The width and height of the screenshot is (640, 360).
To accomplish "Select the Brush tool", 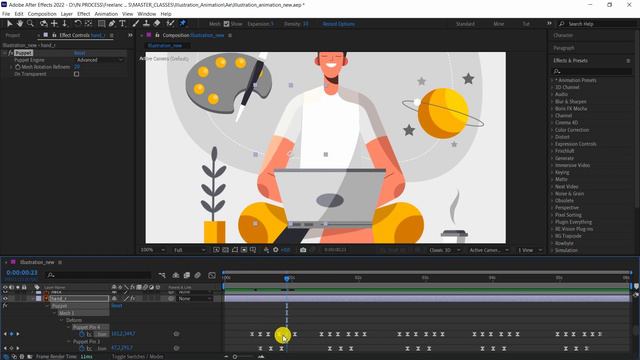I will point(136,24).
